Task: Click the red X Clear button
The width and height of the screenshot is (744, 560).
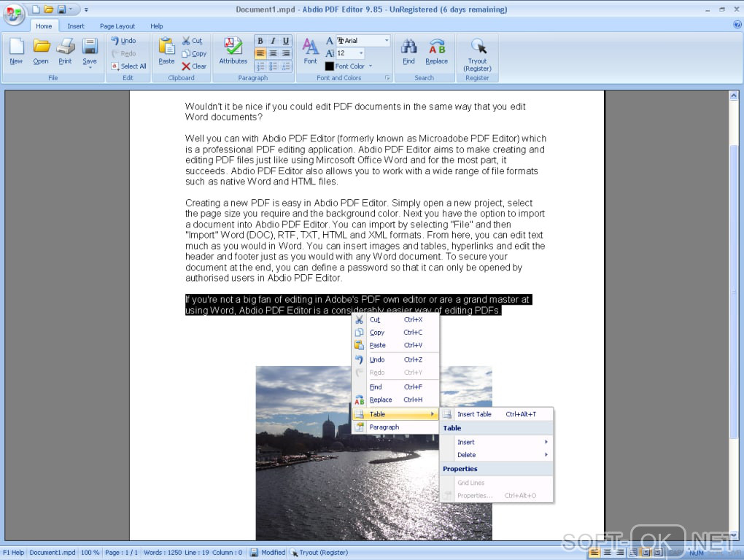Action: (x=194, y=66)
